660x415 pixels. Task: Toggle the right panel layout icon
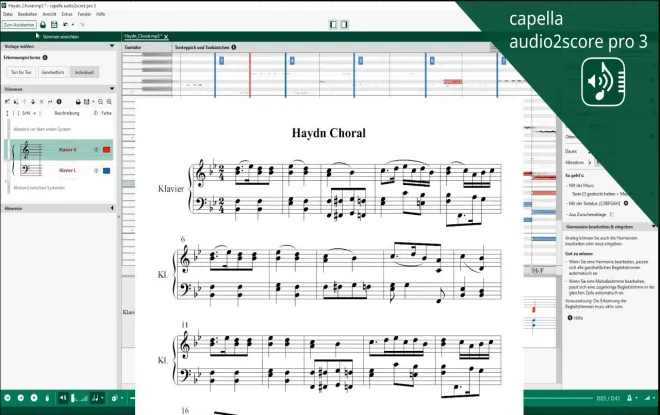click(344, 25)
